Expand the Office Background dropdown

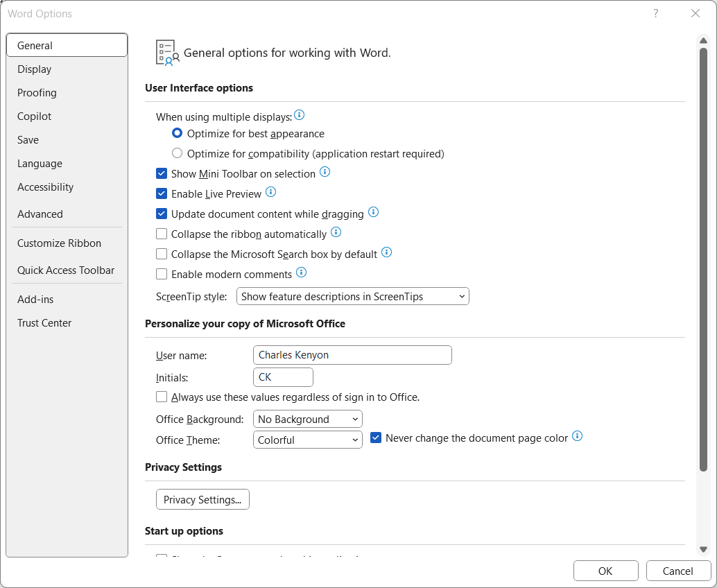308,420
